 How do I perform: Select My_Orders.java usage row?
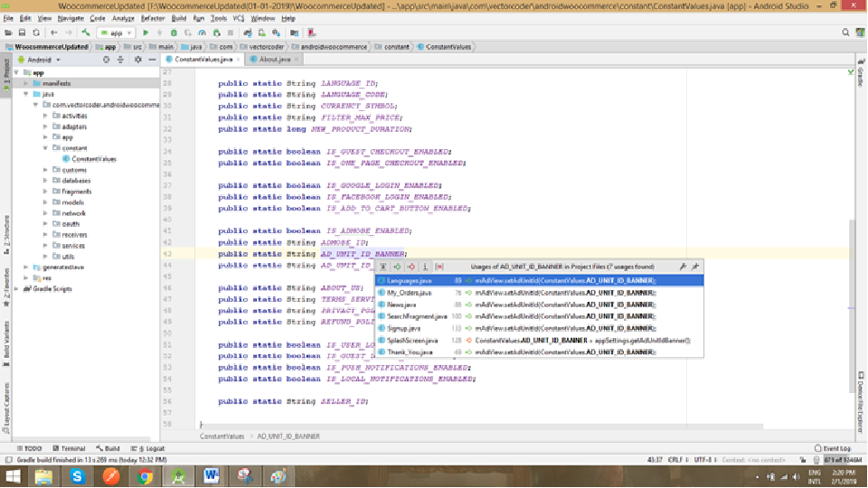[539, 293]
